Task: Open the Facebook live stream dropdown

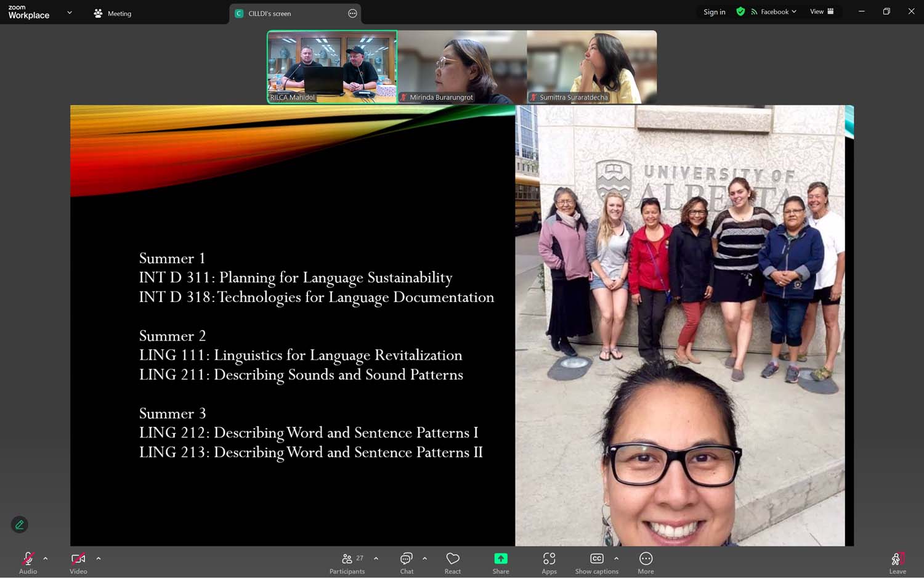Action: 774,12
